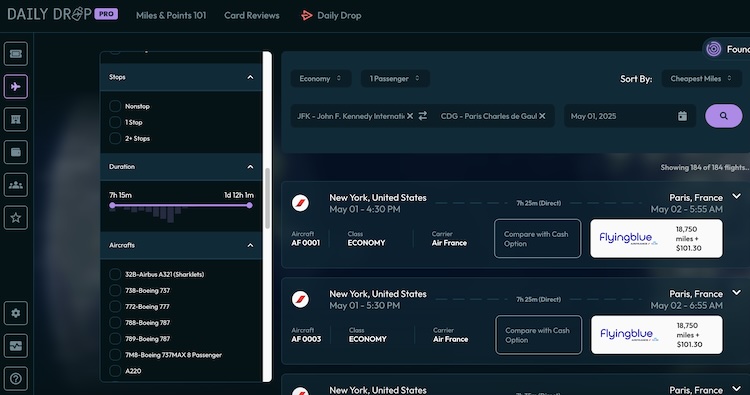Open the hotels building sidebar icon
The height and width of the screenshot is (395, 750).
16,120
